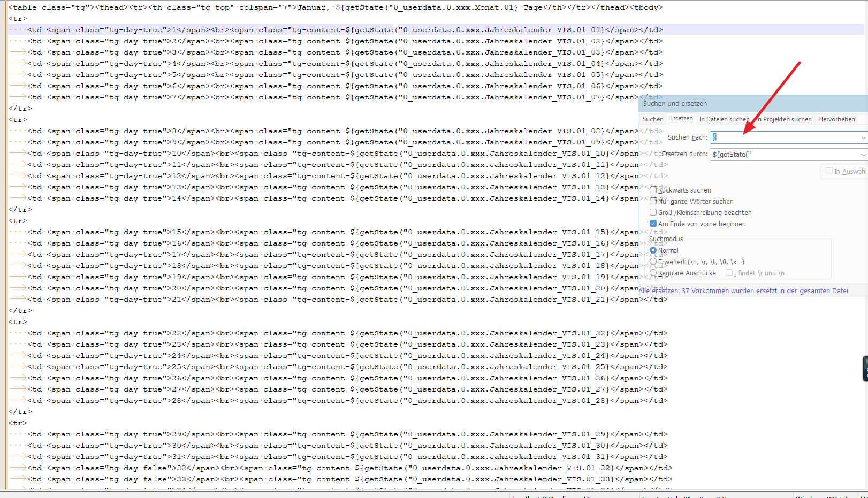Go to the In Projekten suchen tab
Screen dimensions: 868x498
point(784,119)
